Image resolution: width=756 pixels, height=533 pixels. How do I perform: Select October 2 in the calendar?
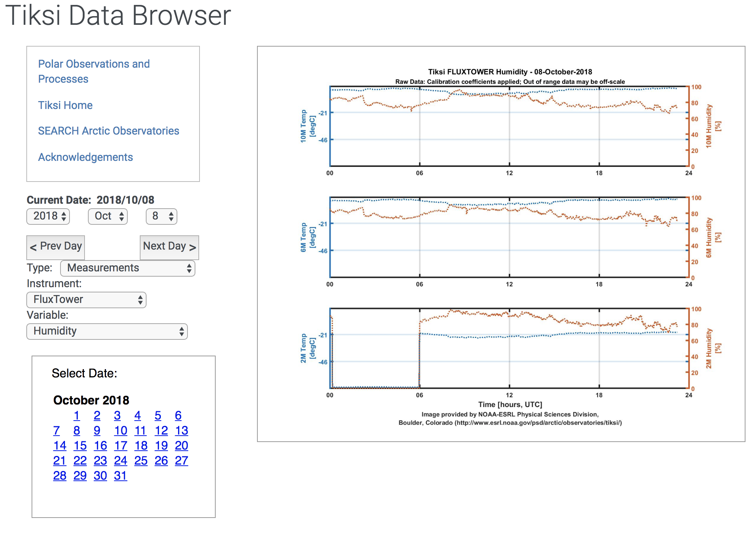[x=97, y=416]
